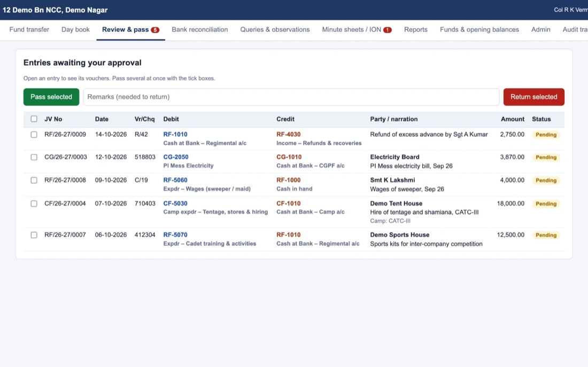Click the red badge on Review & pass
Image resolution: width=588 pixels, height=367 pixels.
click(155, 30)
